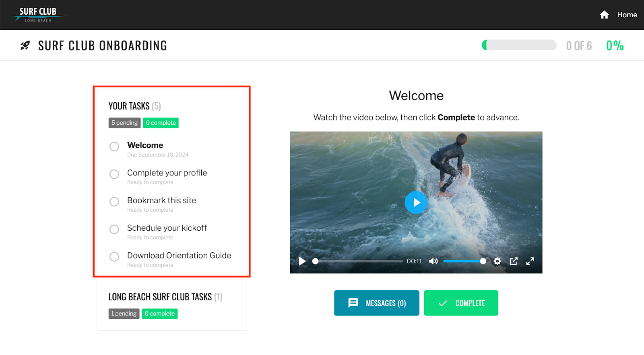This screenshot has height=355, width=644.
Task: Mute the video with the speaker icon
Action: click(x=433, y=261)
